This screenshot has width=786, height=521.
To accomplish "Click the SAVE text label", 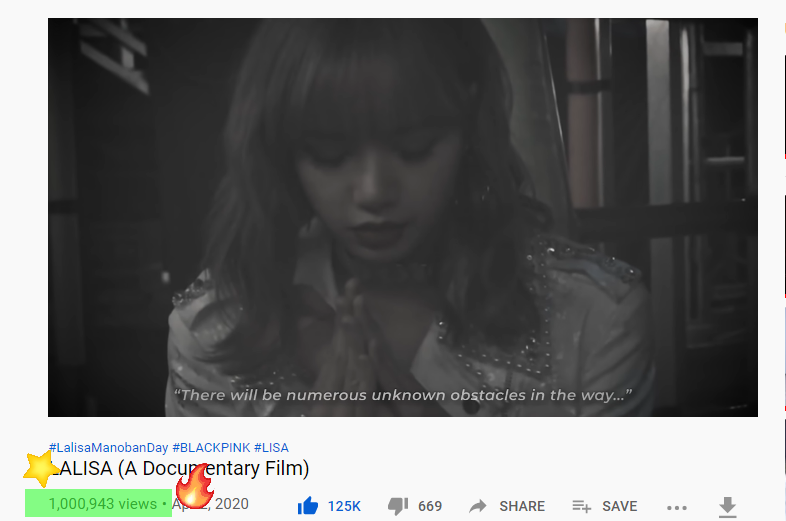I will (620, 506).
